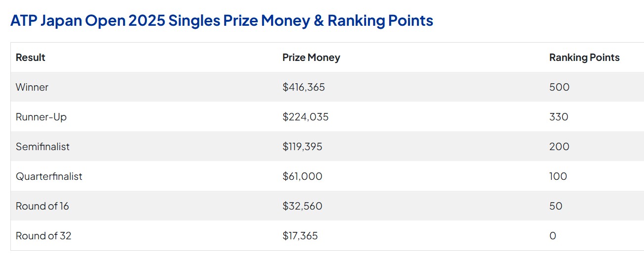Select the Quarterfinalist row label
The height and width of the screenshot is (275, 644).
point(49,176)
